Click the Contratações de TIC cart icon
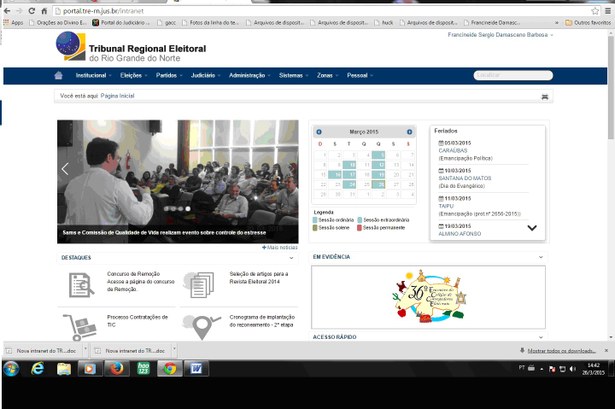 coord(80,327)
